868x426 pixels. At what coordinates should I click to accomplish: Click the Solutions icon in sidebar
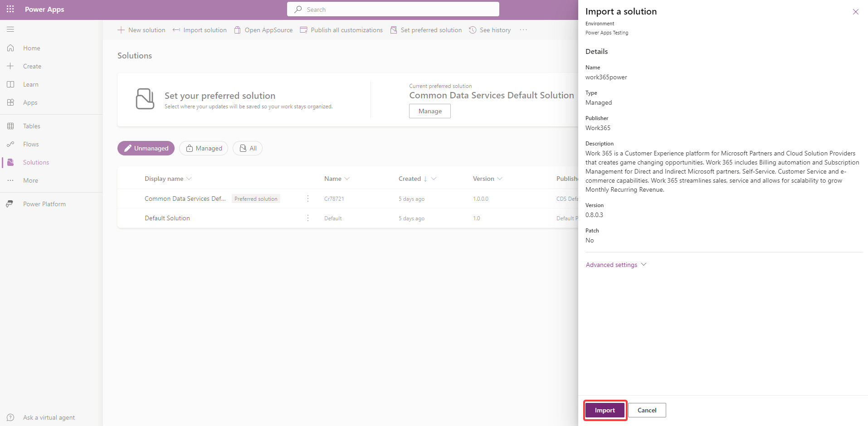tap(10, 162)
